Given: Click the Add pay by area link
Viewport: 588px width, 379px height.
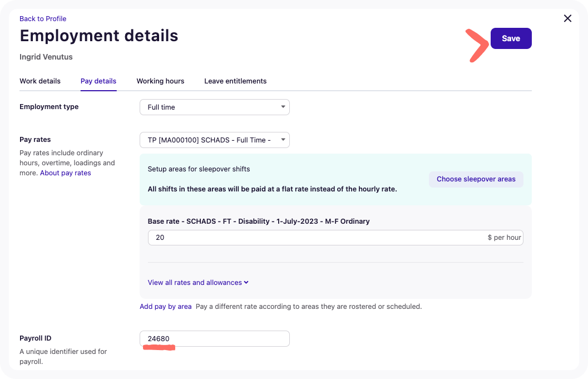Looking at the screenshot, I should point(166,307).
